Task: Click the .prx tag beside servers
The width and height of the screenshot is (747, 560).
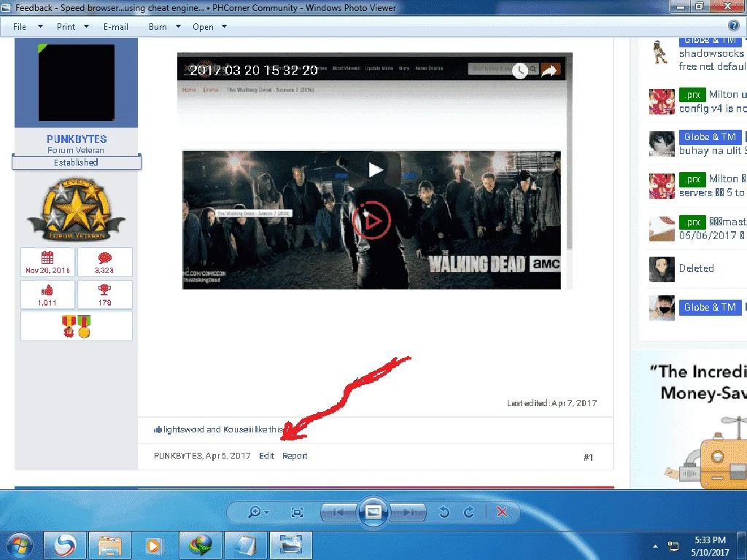Action: [692, 179]
